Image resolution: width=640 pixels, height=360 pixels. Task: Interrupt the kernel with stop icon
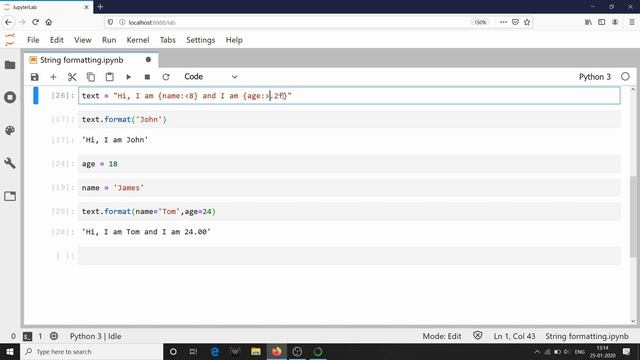[x=147, y=77]
